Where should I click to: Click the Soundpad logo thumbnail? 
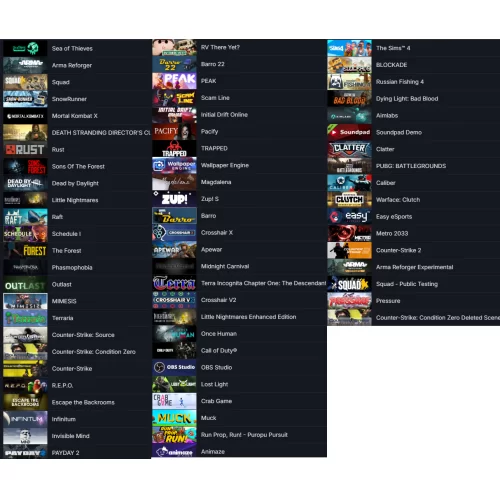tap(349, 132)
